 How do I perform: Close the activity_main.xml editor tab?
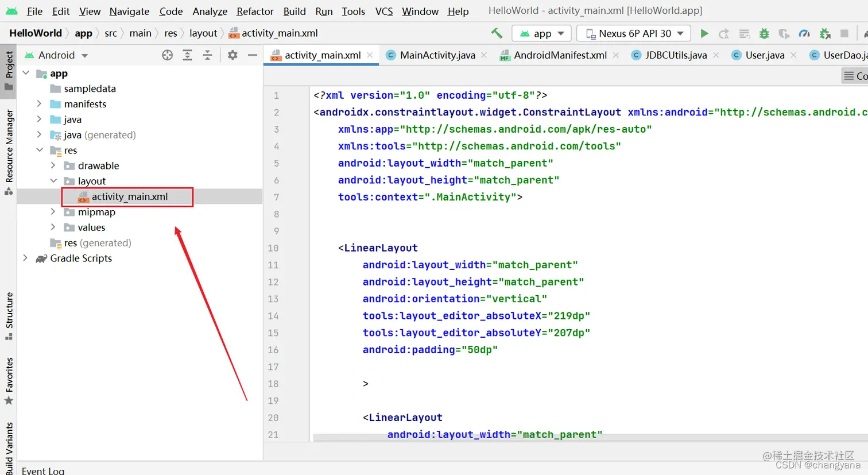[x=370, y=55]
